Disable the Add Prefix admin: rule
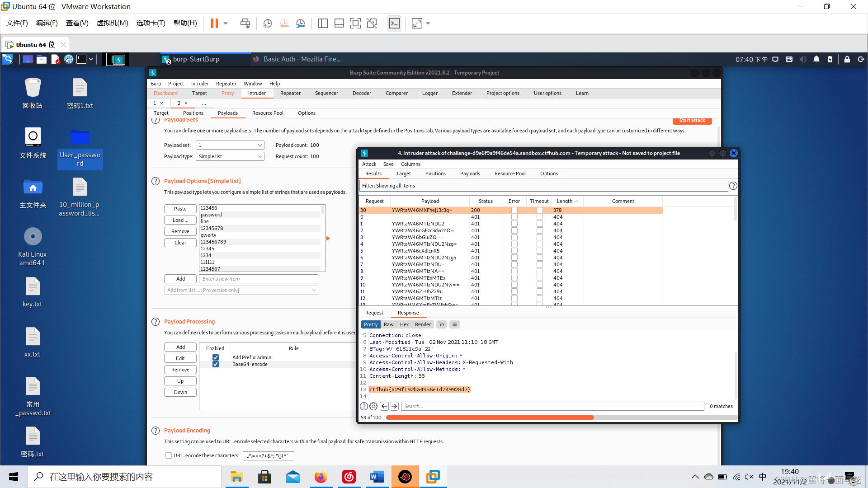Screen dimensions: 868x488 [216, 357]
